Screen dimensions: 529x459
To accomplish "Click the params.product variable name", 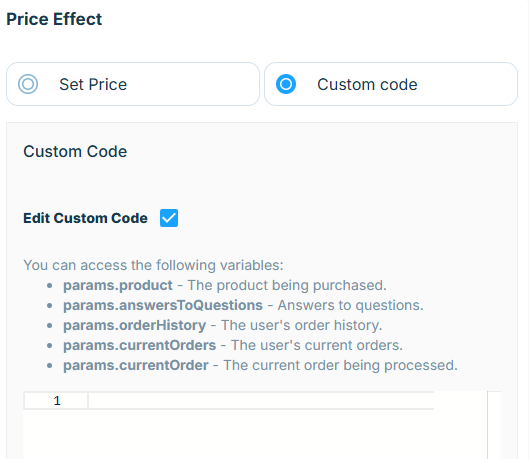I will 118,285.
